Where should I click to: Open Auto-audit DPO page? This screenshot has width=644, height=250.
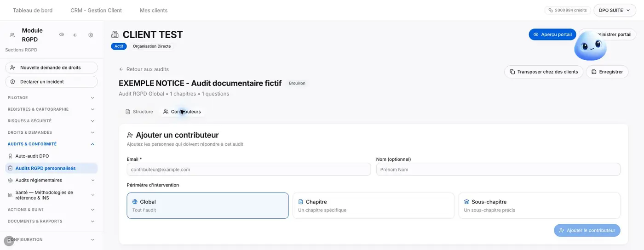click(52, 156)
